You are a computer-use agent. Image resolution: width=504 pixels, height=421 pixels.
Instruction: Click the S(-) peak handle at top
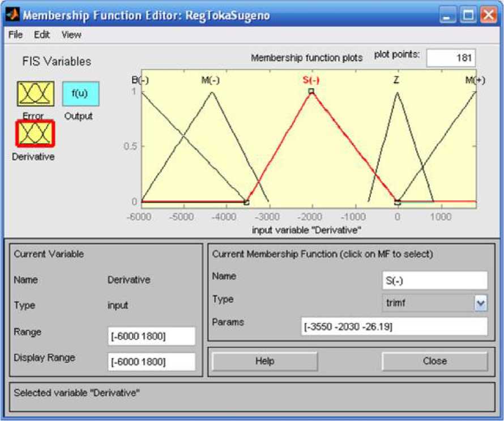[x=311, y=91]
